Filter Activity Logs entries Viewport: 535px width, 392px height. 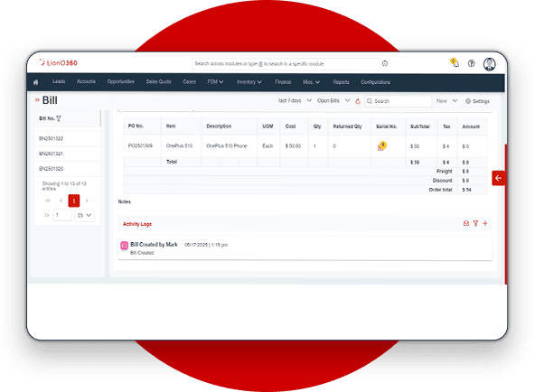click(x=475, y=224)
